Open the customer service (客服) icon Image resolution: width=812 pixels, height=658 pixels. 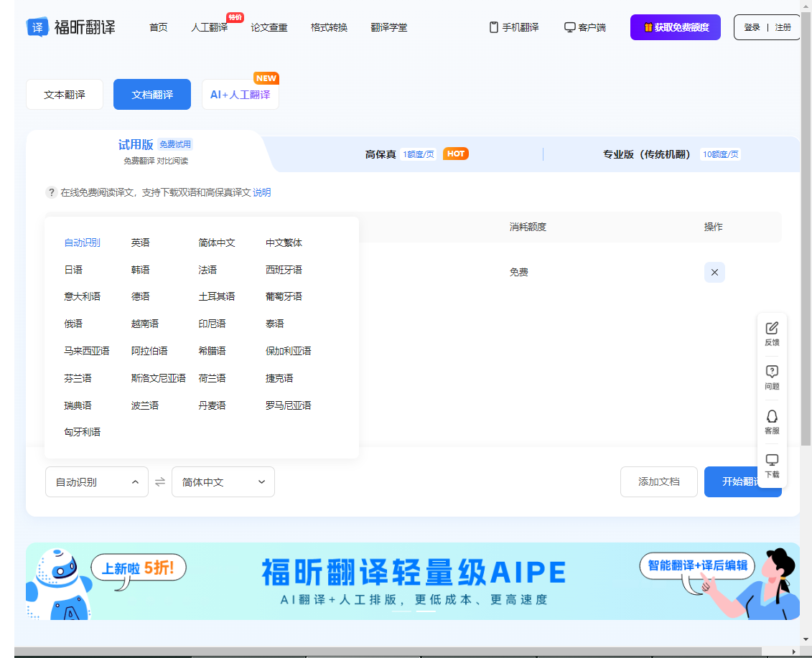[772, 416]
